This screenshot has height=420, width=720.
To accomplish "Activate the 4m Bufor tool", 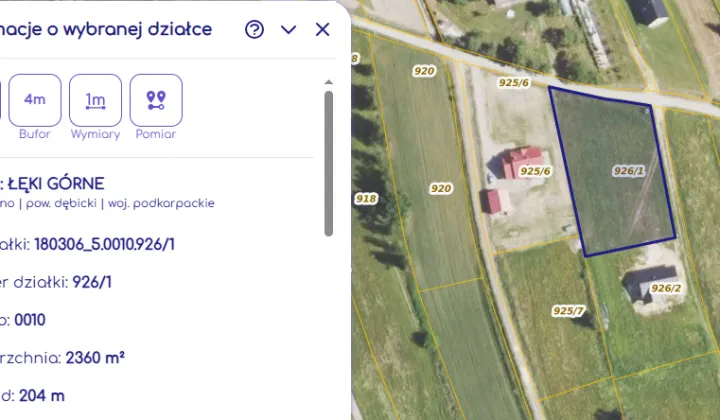I will (35, 100).
